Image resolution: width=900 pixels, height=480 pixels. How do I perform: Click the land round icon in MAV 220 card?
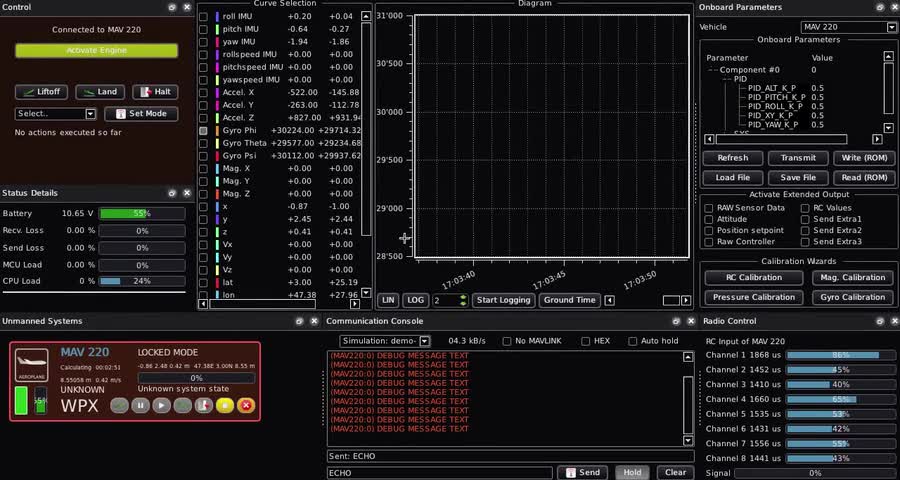pos(183,405)
